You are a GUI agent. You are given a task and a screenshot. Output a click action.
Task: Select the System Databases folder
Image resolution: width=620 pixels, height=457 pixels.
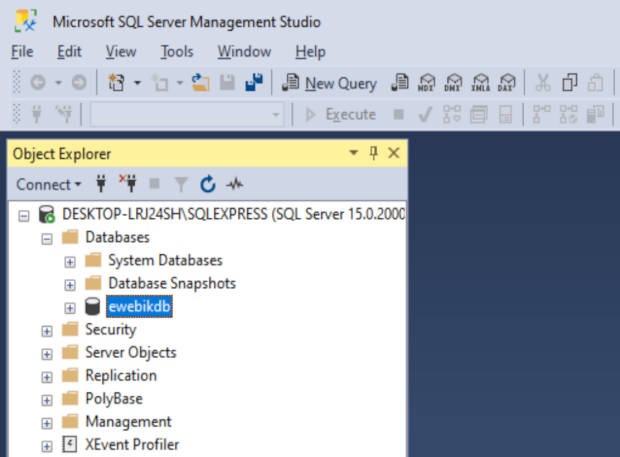165,261
